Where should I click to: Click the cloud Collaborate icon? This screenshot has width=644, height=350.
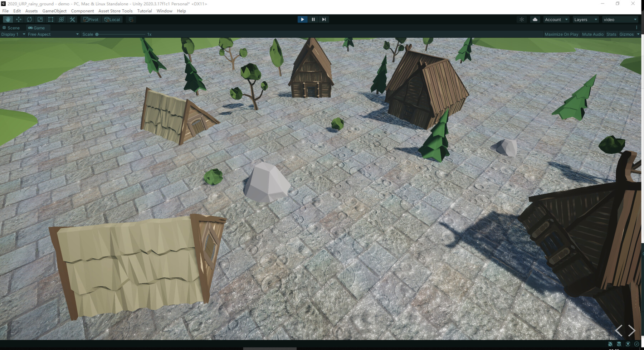pyautogui.click(x=535, y=19)
